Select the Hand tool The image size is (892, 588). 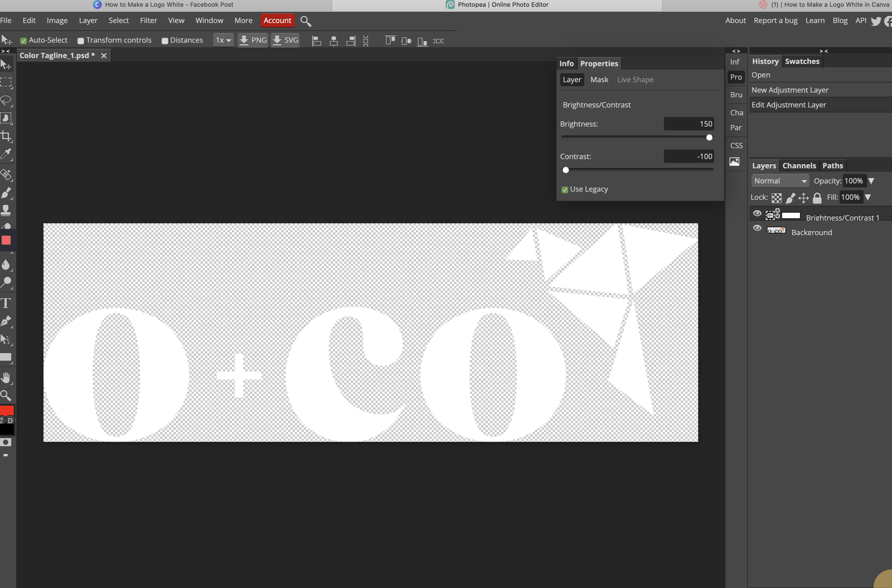6,377
